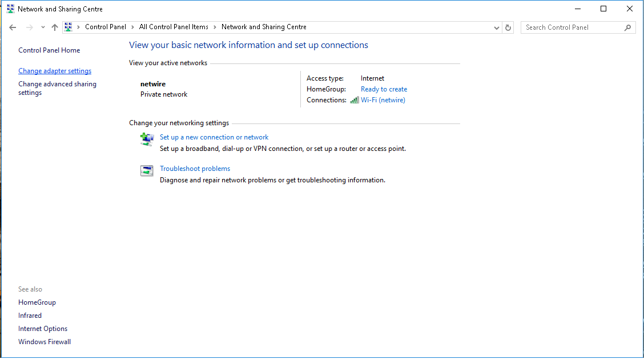The width and height of the screenshot is (644, 359).
Task: Click the Troubleshoot problems icon
Action: 147,170
